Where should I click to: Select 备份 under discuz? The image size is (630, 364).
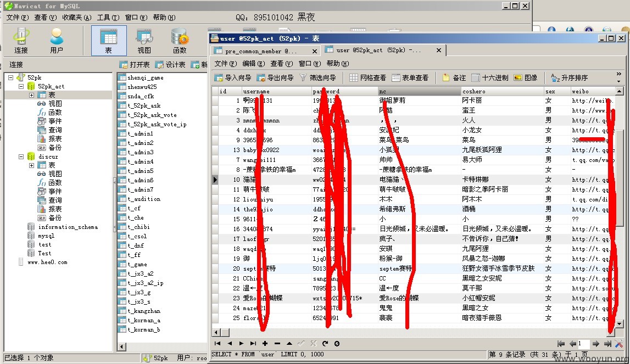(x=55, y=218)
